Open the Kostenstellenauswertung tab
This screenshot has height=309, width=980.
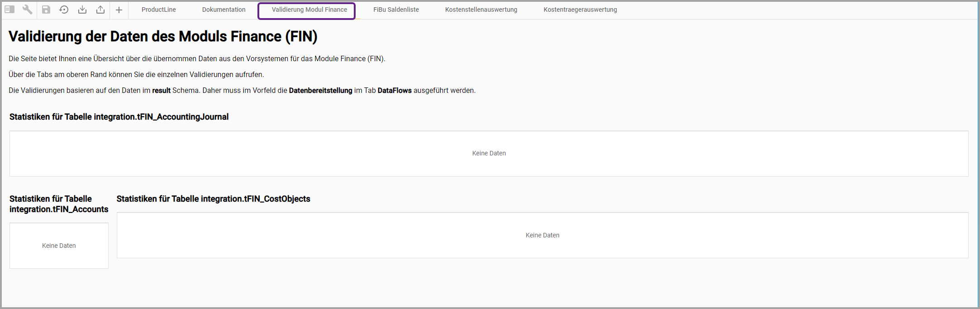481,10
